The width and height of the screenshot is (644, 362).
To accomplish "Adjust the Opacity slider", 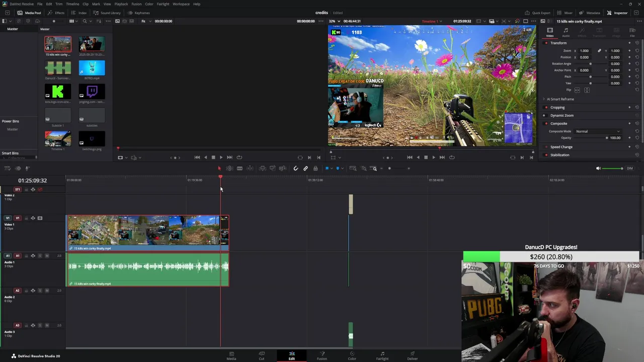I will [590, 138].
